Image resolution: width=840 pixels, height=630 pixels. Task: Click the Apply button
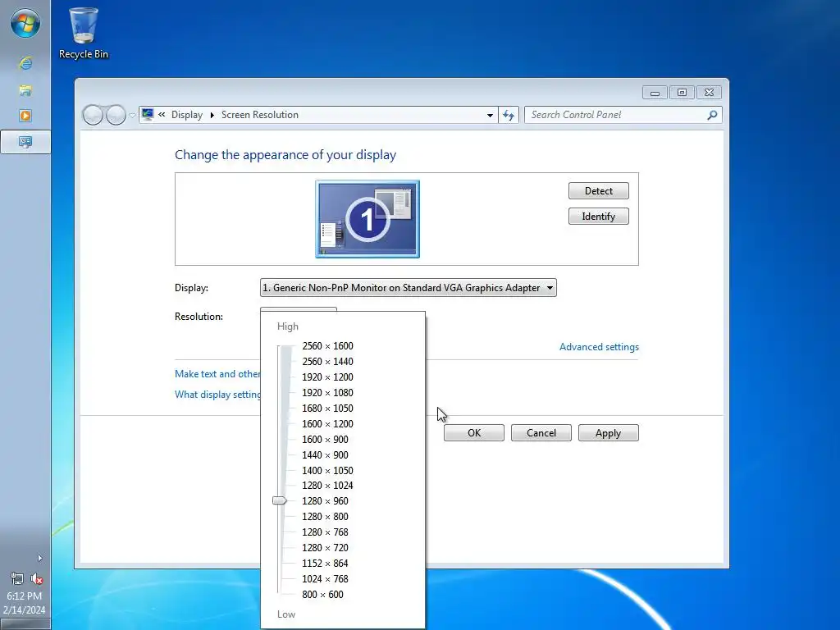click(608, 433)
